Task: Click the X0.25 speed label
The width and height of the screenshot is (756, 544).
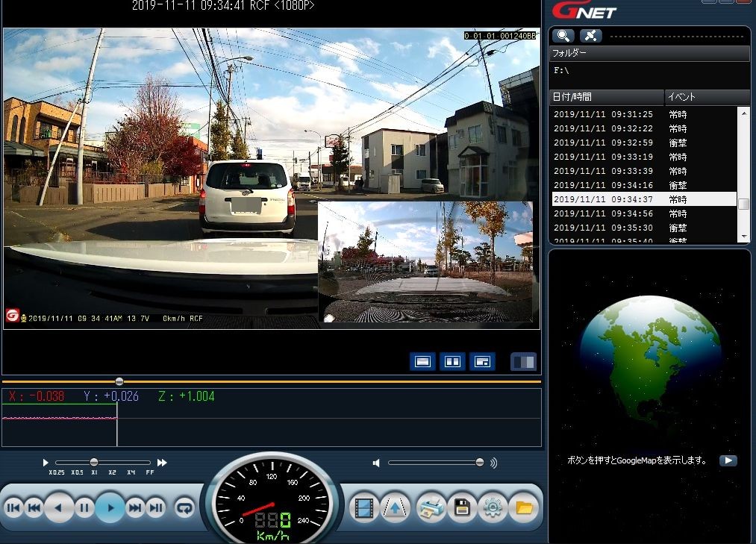Action: point(57,472)
